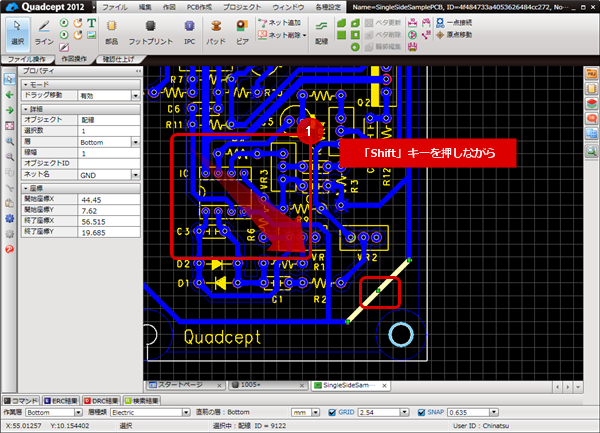Open the SNAP 0.635 value dropdown

tap(494, 412)
